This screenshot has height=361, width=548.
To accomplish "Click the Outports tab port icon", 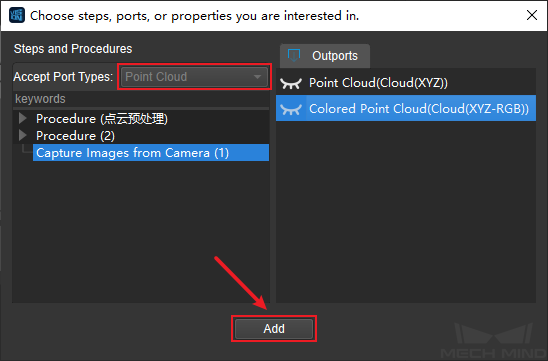I will [294, 55].
